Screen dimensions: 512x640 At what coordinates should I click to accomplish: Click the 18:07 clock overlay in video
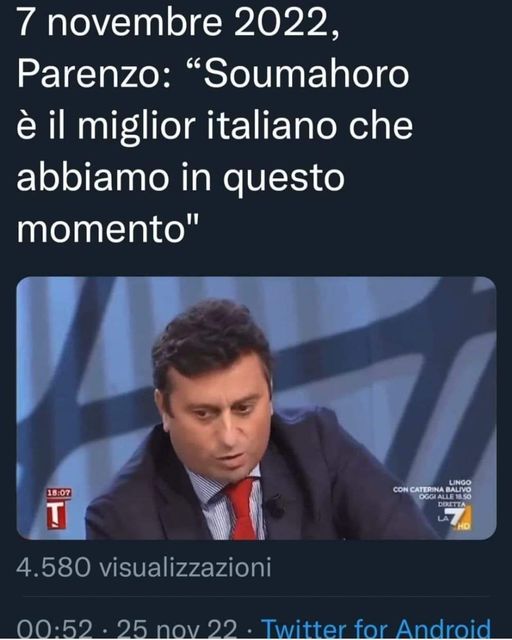[x=59, y=493]
